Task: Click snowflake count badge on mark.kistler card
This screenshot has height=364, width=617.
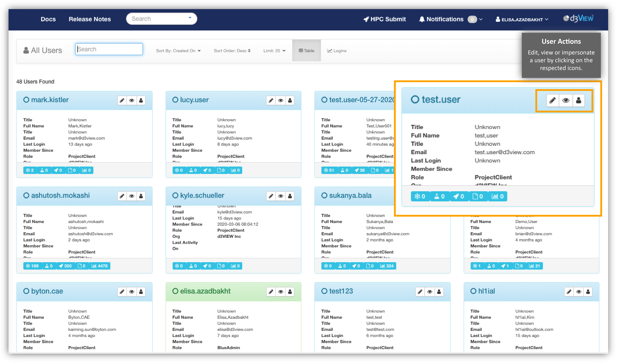Action: tap(30, 170)
